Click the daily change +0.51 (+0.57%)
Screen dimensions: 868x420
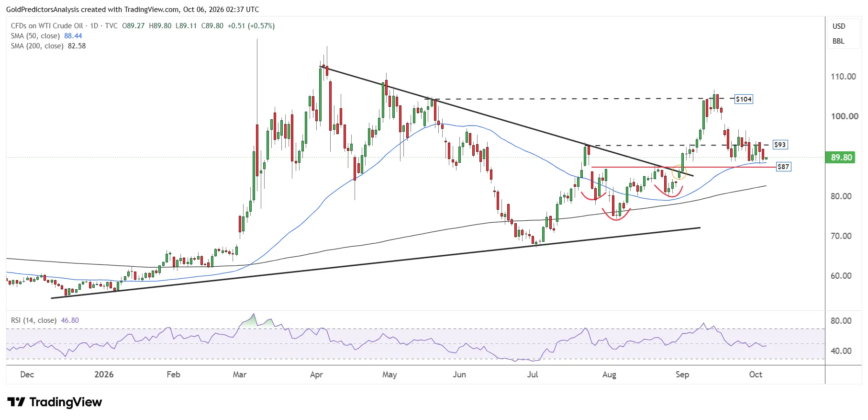[x=251, y=26]
